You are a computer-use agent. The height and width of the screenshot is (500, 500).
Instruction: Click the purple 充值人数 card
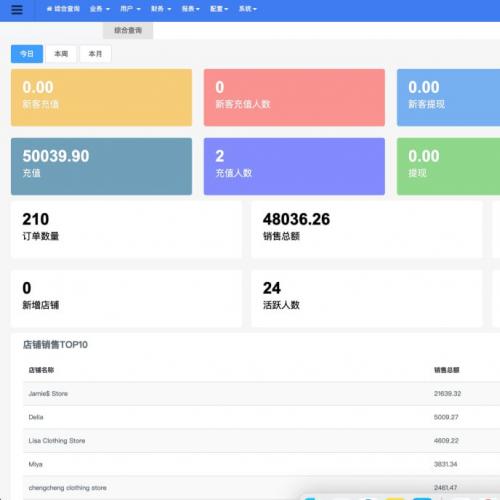point(294,166)
